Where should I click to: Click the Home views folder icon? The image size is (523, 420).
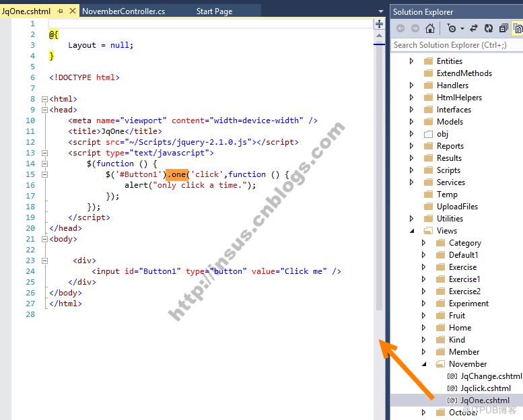pos(440,328)
